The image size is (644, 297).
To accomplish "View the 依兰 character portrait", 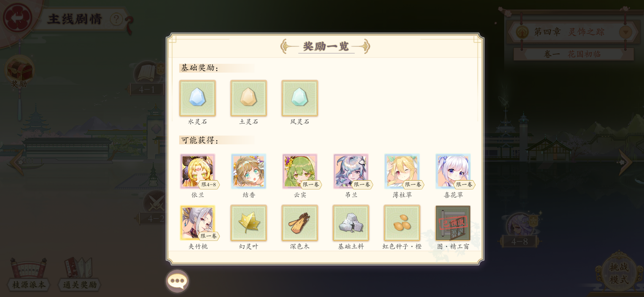I will 197,171.
